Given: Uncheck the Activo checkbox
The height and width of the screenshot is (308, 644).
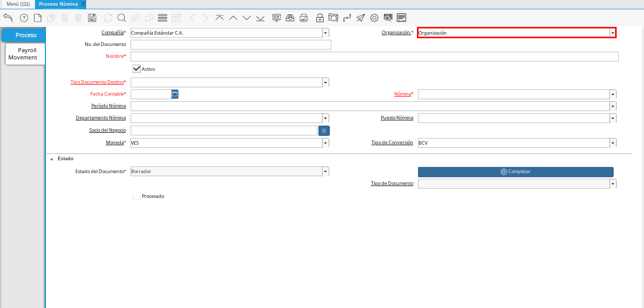Looking at the screenshot, I should (137, 69).
